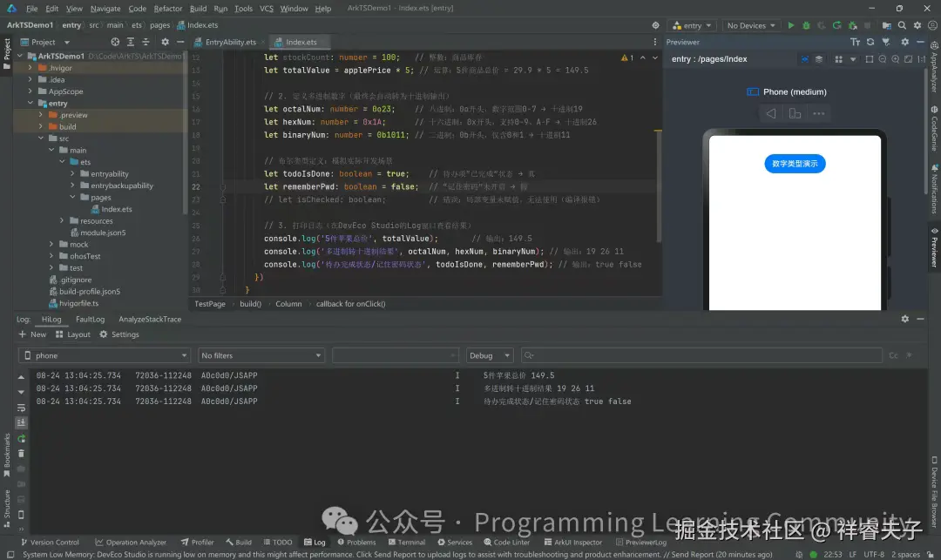Click the Debug bug icon in toolbar
941x560 pixels.
805,25
